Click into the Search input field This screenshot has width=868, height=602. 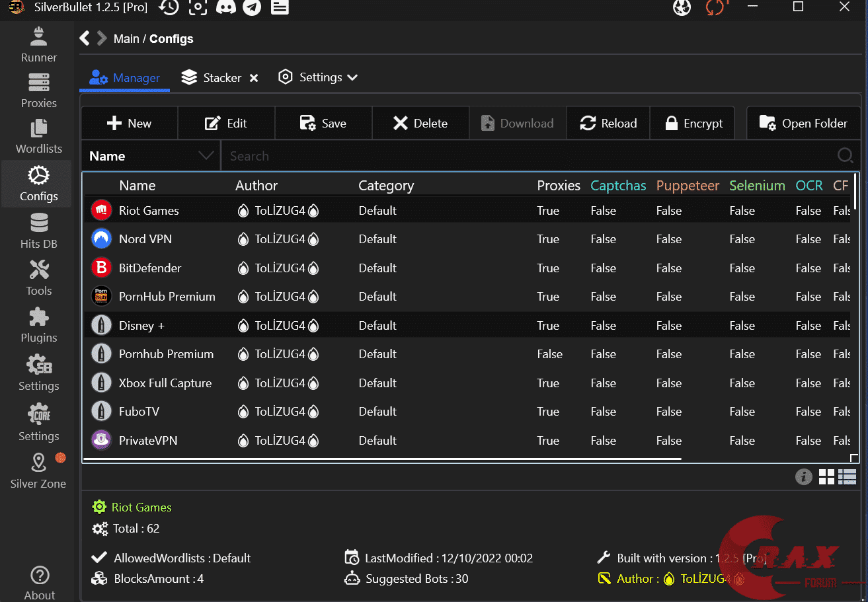(529, 157)
